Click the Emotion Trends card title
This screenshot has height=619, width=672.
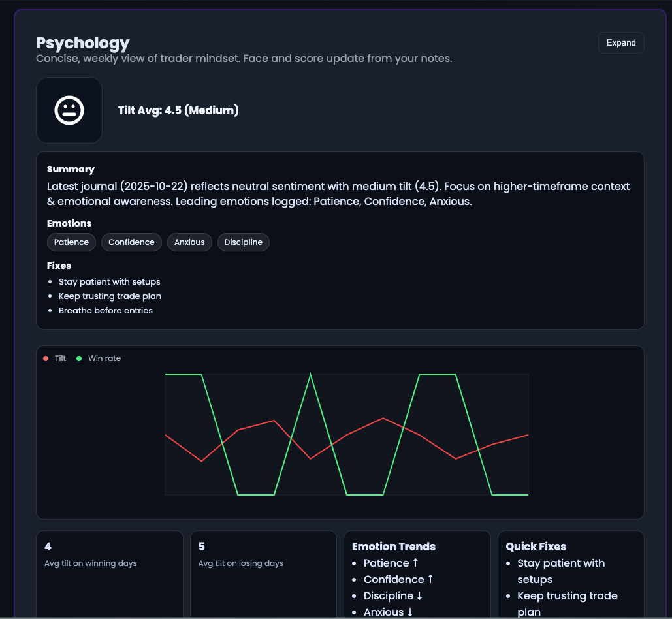(x=394, y=547)
